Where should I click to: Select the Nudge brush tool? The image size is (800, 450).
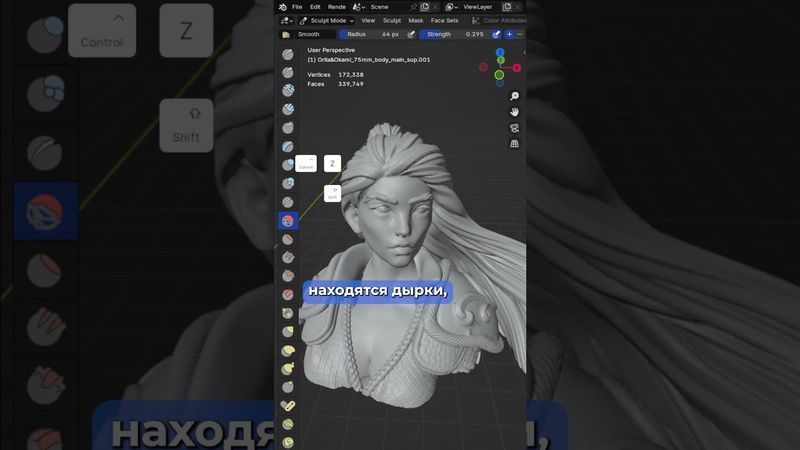[x=288, y=424]
